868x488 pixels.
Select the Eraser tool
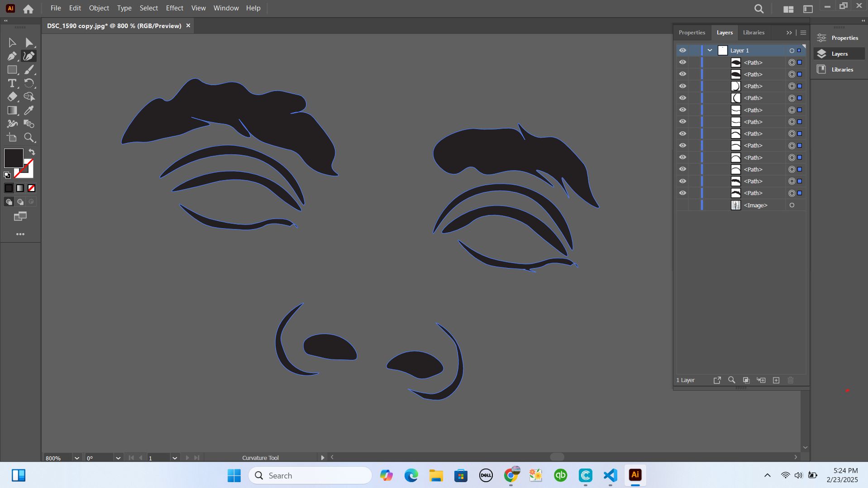[x=12, y=97]
